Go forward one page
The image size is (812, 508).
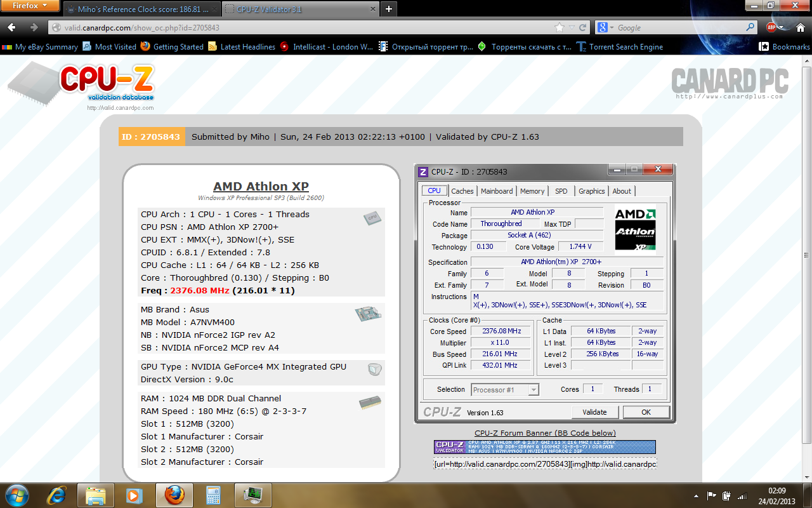point(34,27)
